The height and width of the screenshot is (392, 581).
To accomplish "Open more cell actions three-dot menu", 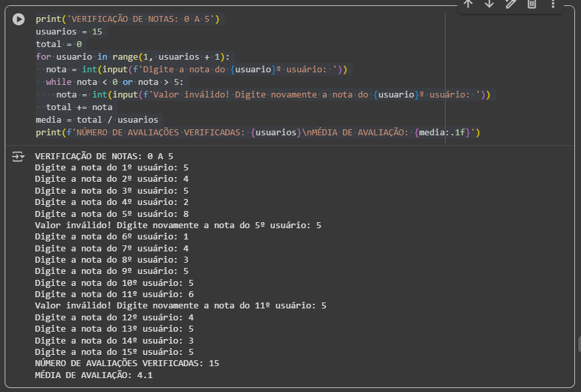I will point(553,4).
